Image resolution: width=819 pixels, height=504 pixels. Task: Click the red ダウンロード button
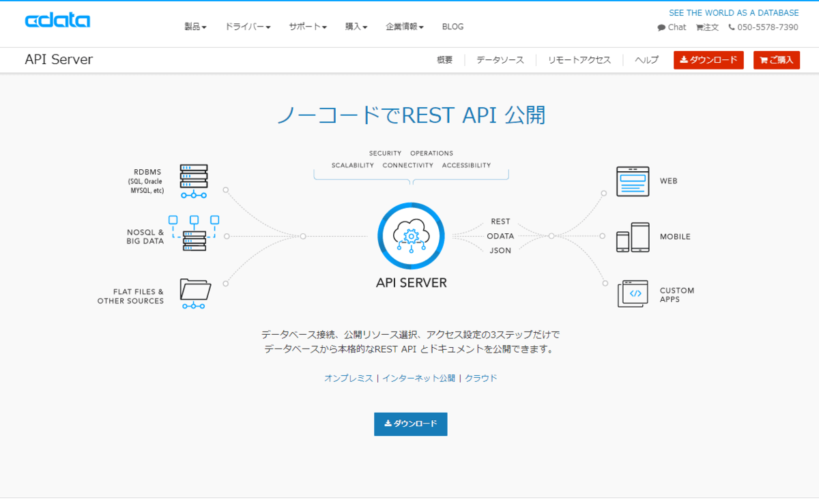coord(708,60)
